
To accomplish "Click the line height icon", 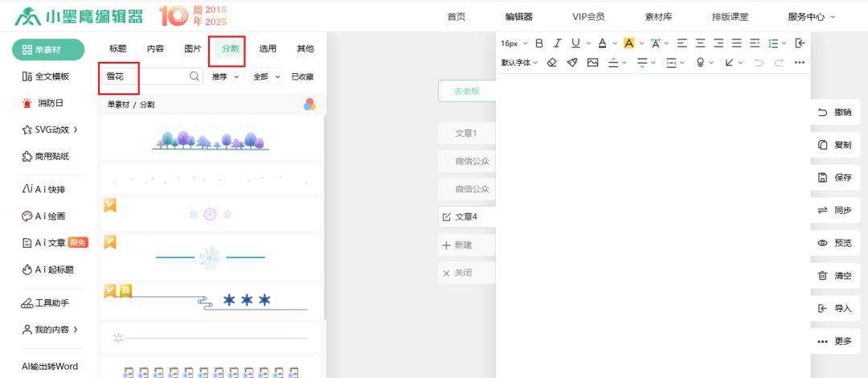I will [x=773, y=43].
